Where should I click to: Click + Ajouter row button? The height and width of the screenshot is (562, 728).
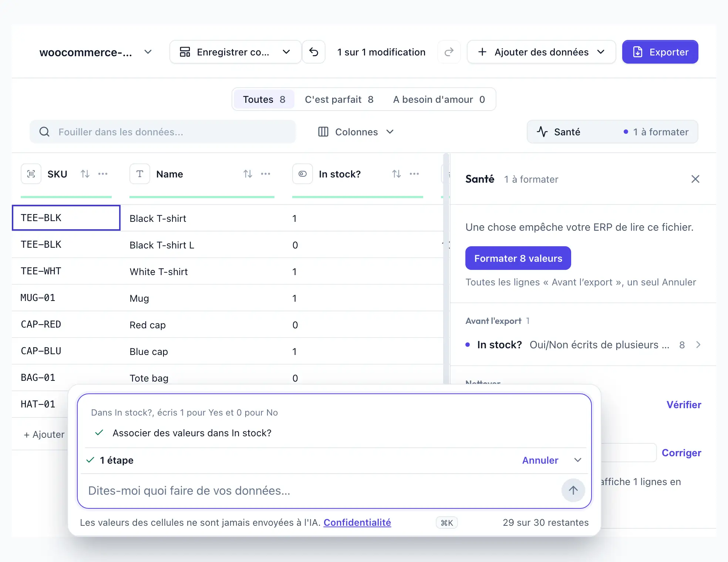44,434
